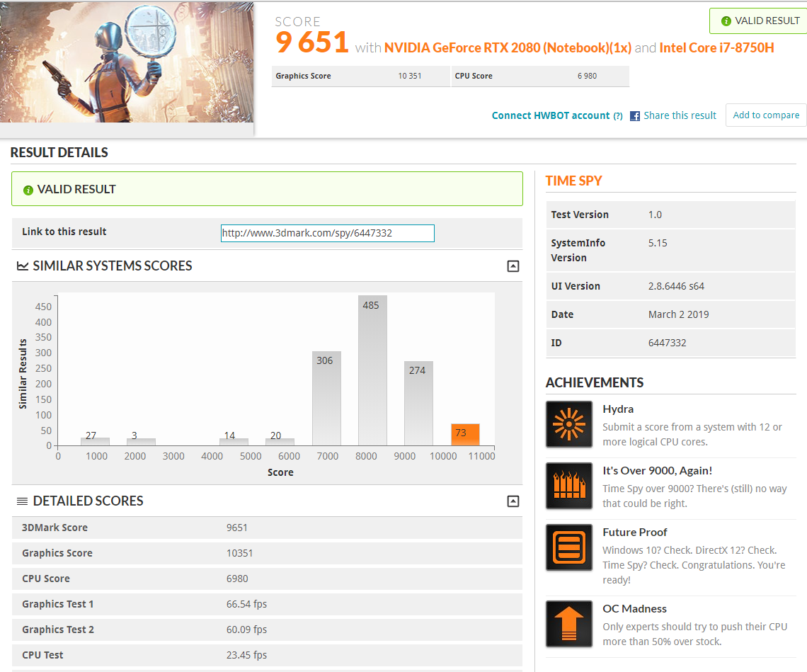
Task: Click the CPU Score 6980 row value
Action: point(237,579)
